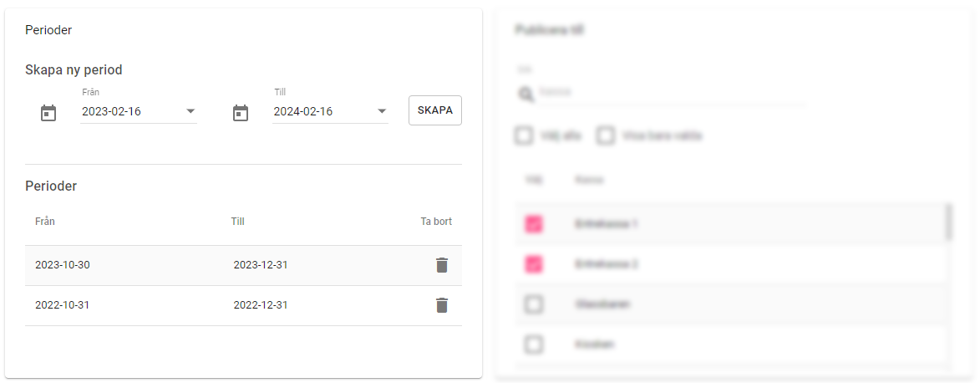The image size is (980, 383).
Task: Toggle the 'Välj alla' checkbox
Action: coord(524,135)
